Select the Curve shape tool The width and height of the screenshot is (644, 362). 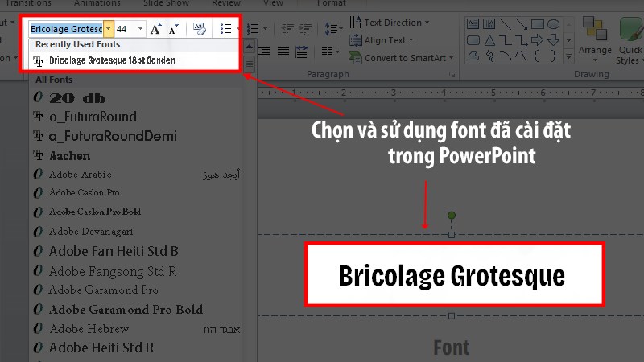521,56
